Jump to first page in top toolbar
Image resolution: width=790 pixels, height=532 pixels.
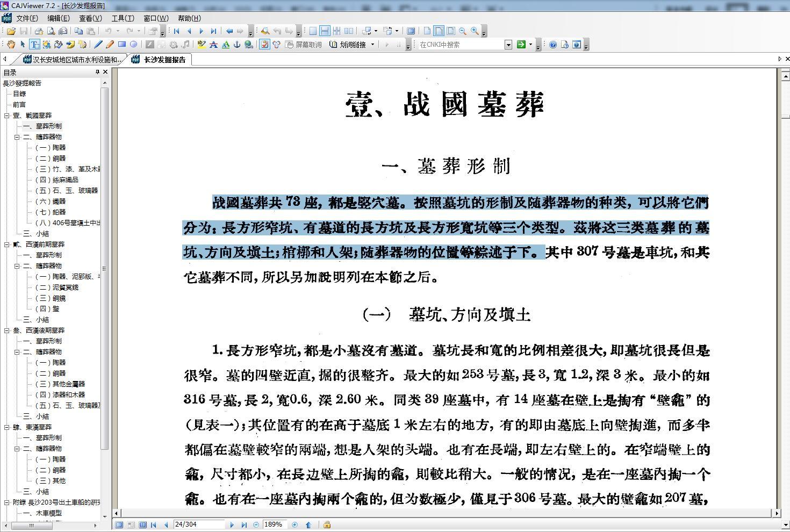click(x=176, y=31)
